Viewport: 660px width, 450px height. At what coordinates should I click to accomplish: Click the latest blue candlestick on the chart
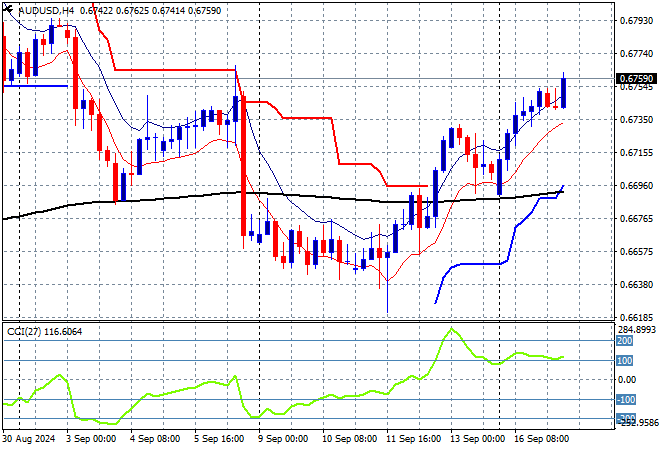coord(563,93)
